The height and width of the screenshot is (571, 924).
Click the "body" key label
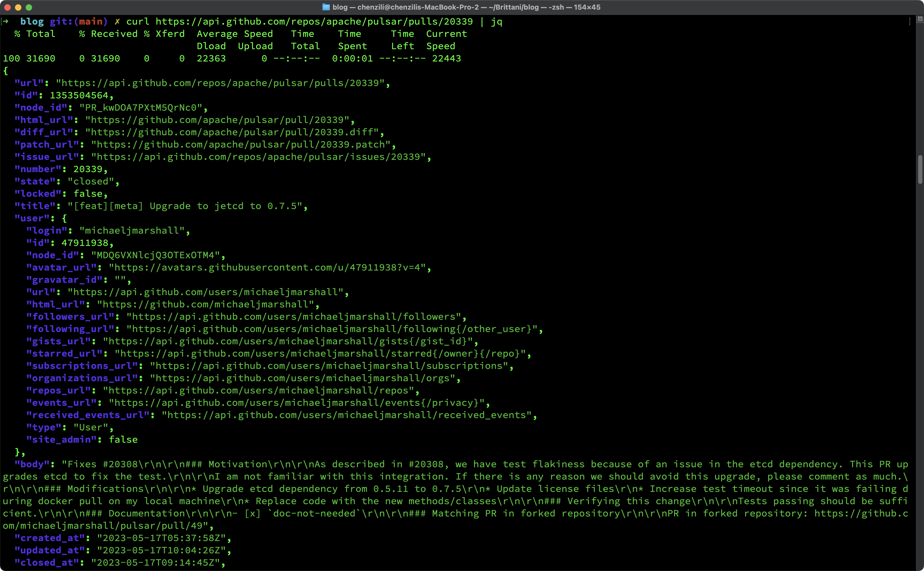pyautogui.click(x=32, y=464)
